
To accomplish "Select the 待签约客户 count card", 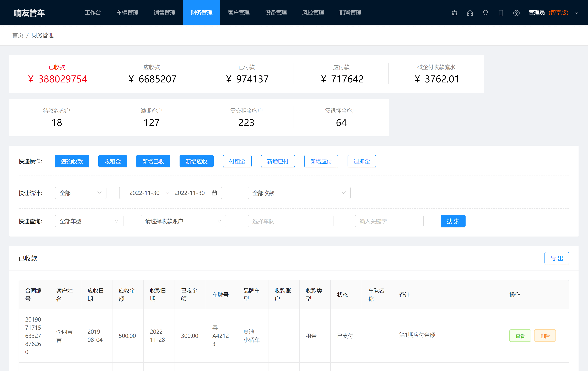I will [57, 117].
